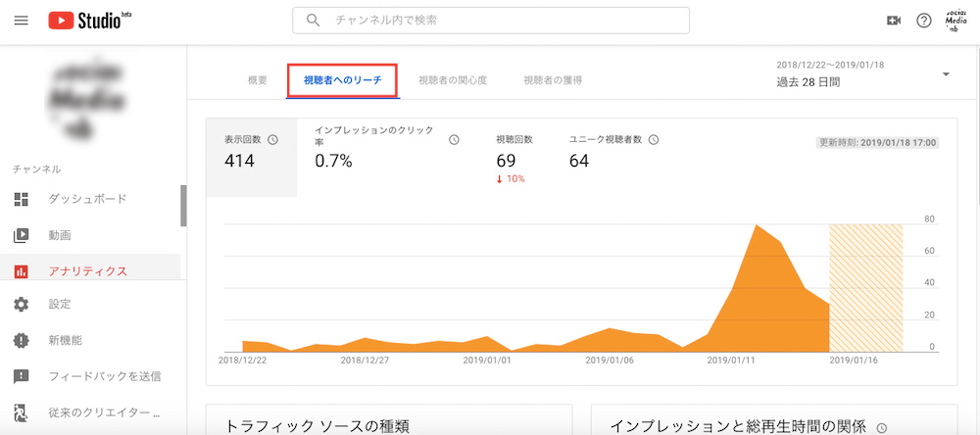
Task: Click the 414 impressions value
Action: tap(239, 161)
